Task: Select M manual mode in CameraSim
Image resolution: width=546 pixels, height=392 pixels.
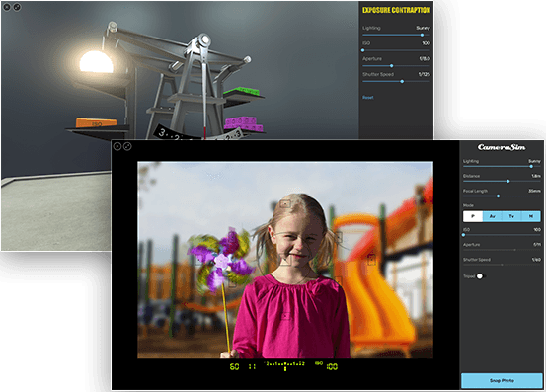Action: [530, 216]
